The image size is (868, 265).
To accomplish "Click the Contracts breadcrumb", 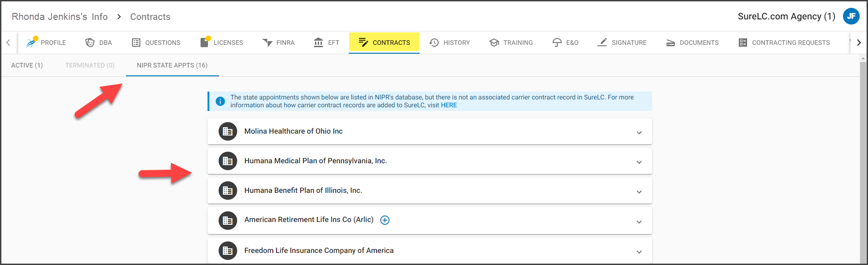I will (x=150, y=17).
